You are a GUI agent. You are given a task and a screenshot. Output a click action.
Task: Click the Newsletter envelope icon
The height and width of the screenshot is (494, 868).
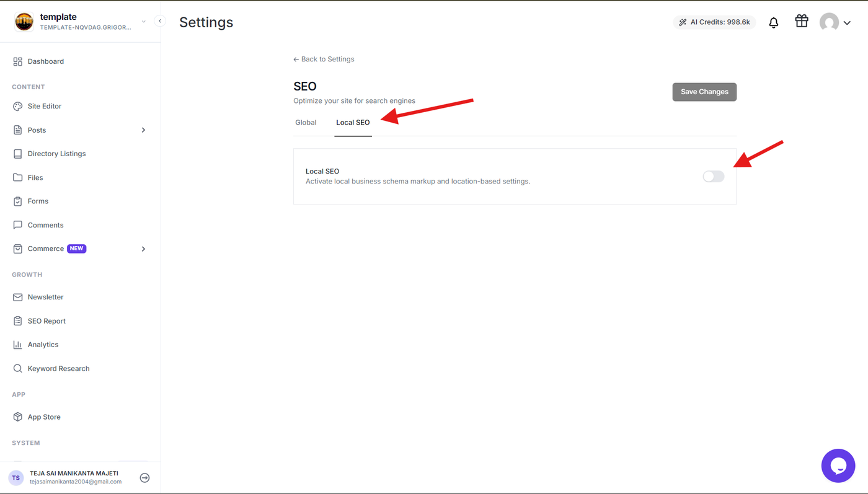17,297
